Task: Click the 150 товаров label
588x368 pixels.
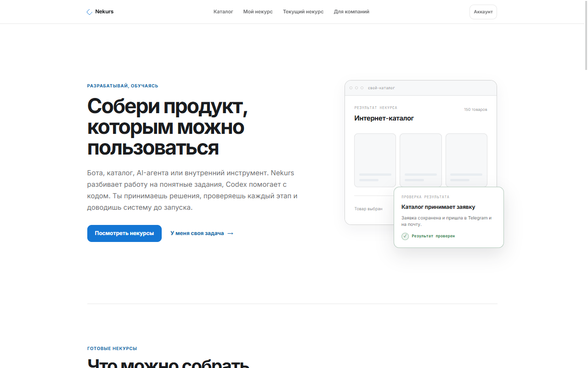Action: (x=475, y=109)
